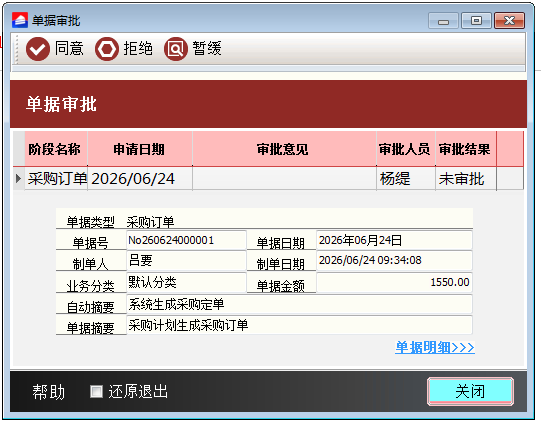Click the row indicator arrow for 采购订单

click(x=19, y=179)
